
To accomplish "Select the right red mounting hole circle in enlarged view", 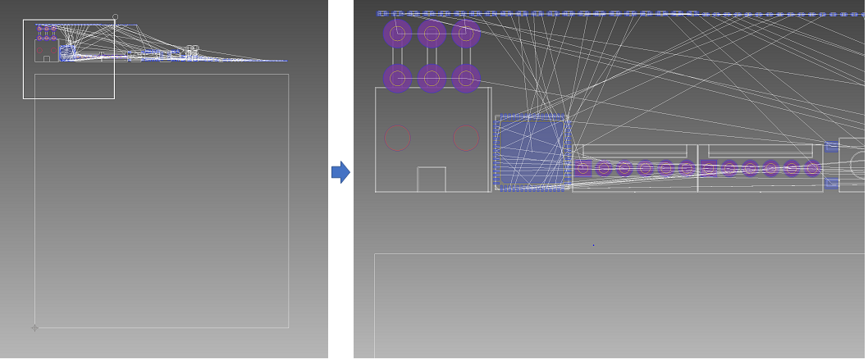I will (x=466, y=138).
